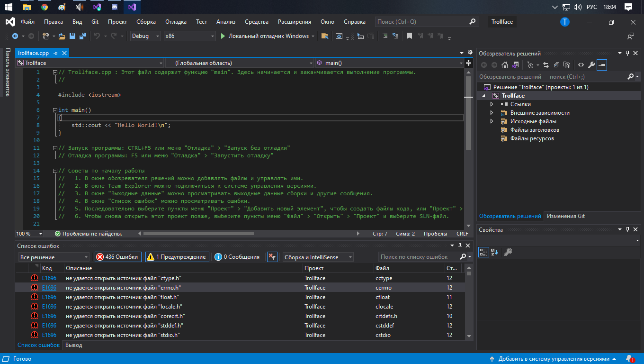Toggle Show All Files in Solution Explorer
Image resolution: width=644 pixels, height=364 pixels.
click(567, 65)
